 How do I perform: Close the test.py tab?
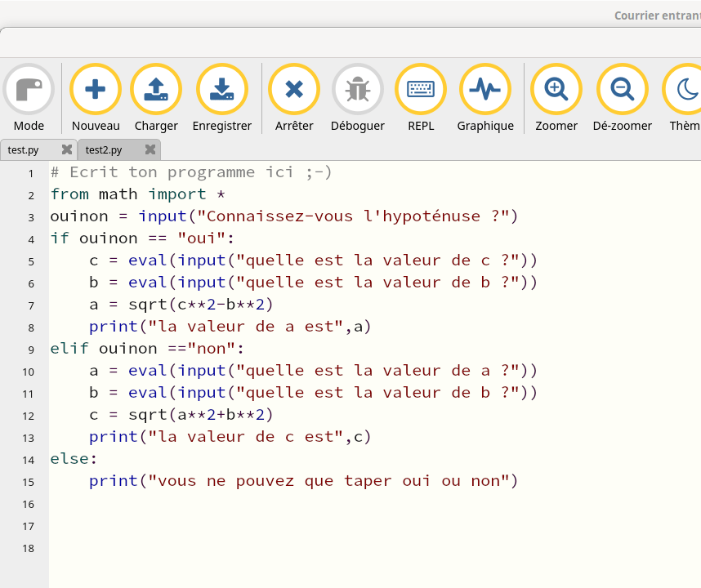(x=67, y=149)
